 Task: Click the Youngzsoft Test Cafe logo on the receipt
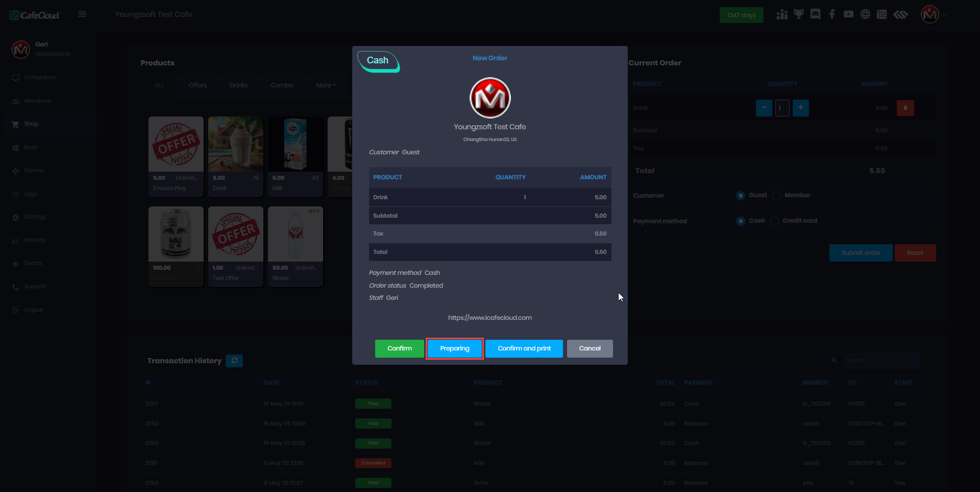(490, 98)
